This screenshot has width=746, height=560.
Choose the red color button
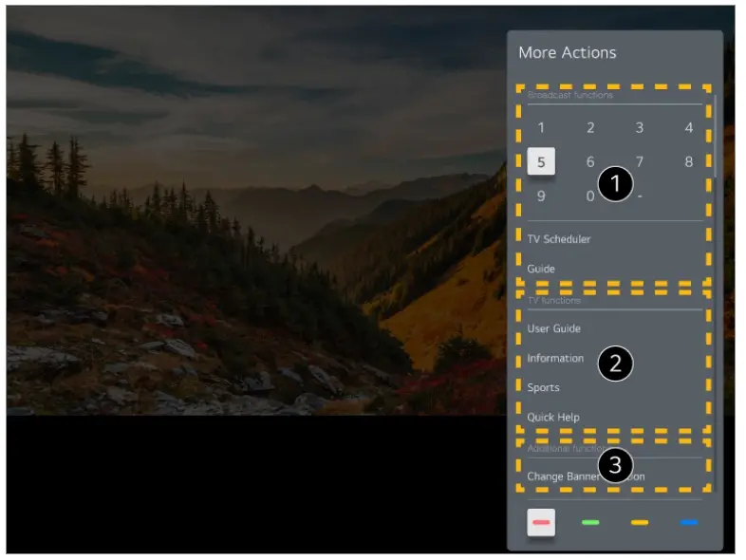[x=541, y=522]
